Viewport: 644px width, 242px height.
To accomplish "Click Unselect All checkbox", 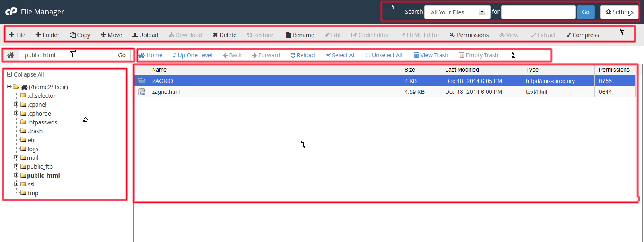I will pos(384,55).
